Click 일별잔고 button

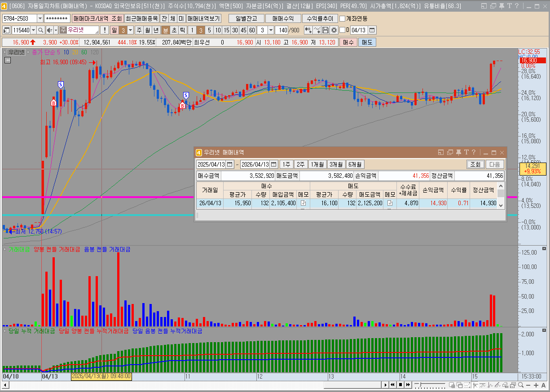point(246,19)
